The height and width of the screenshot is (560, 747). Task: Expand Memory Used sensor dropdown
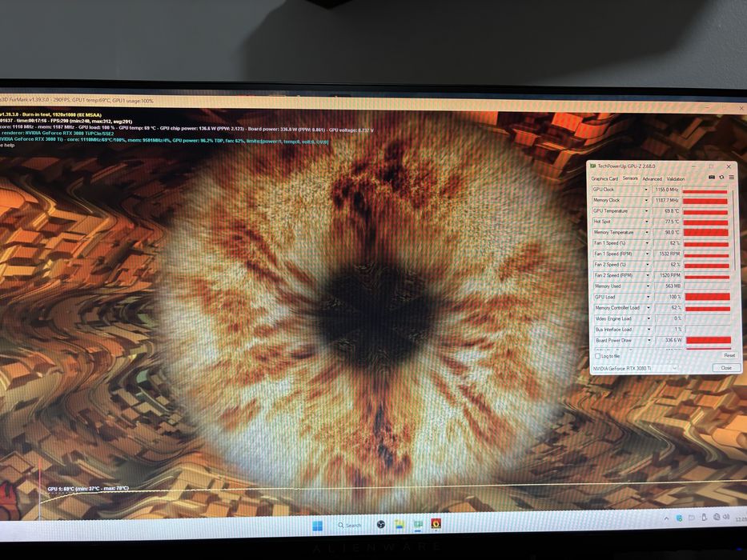point(648,286)
